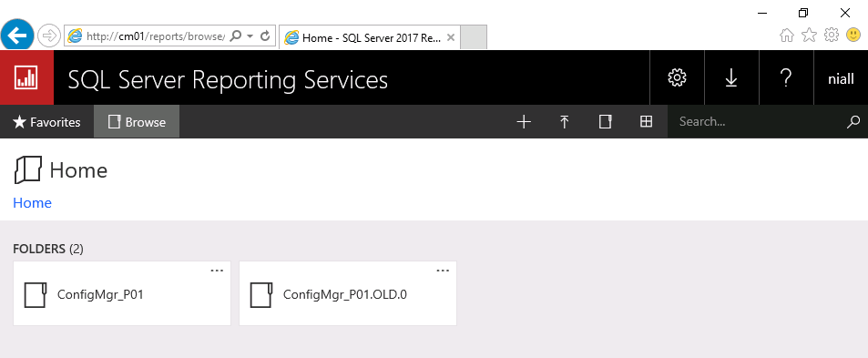868x358 pixels.
Task: Open the settings gear in the black header
Action: click(677, 77)
